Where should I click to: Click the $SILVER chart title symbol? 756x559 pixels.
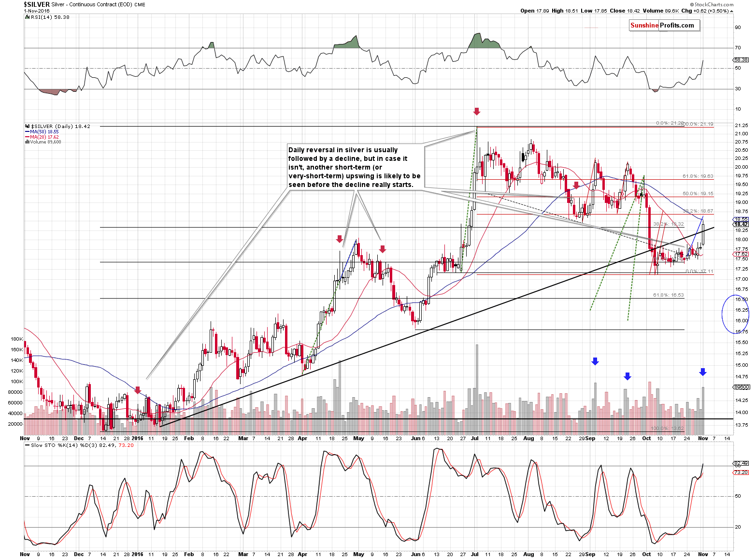click(37, 4)
